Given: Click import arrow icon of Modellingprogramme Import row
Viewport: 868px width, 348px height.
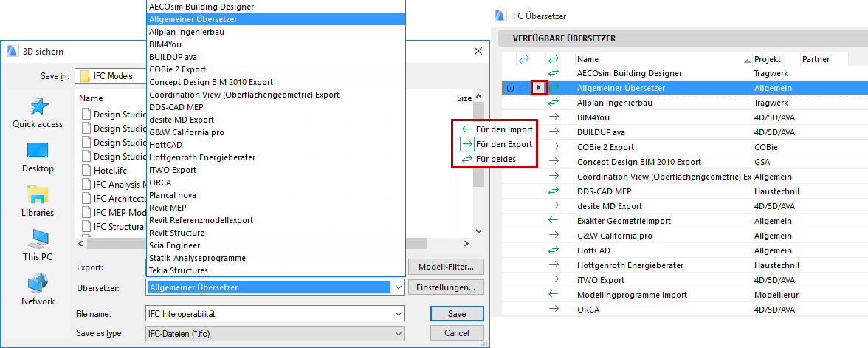Looking at the screenshot, I should click(x=553, y=294).
